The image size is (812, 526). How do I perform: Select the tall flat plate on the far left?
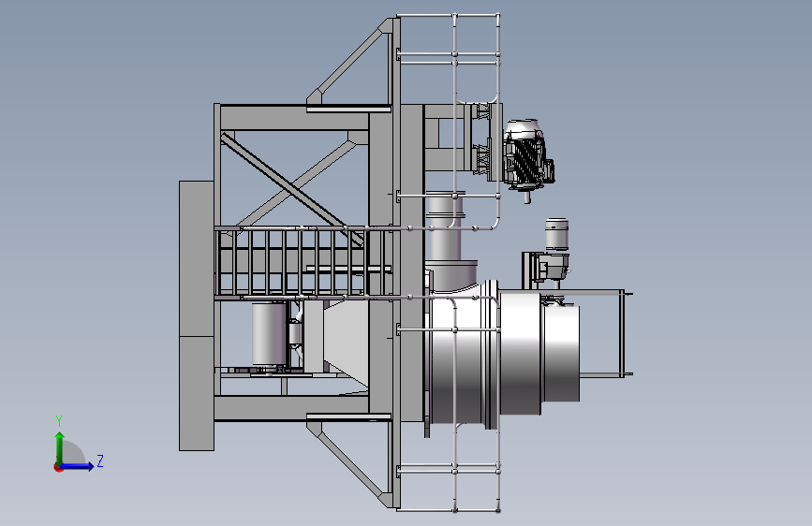click(197, 315)
